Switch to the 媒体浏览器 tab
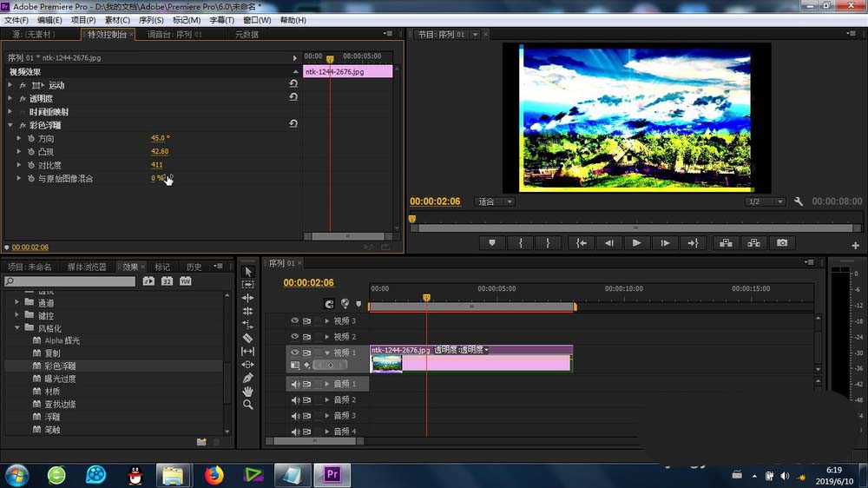The image size is (868, 488). coord(87,267)
